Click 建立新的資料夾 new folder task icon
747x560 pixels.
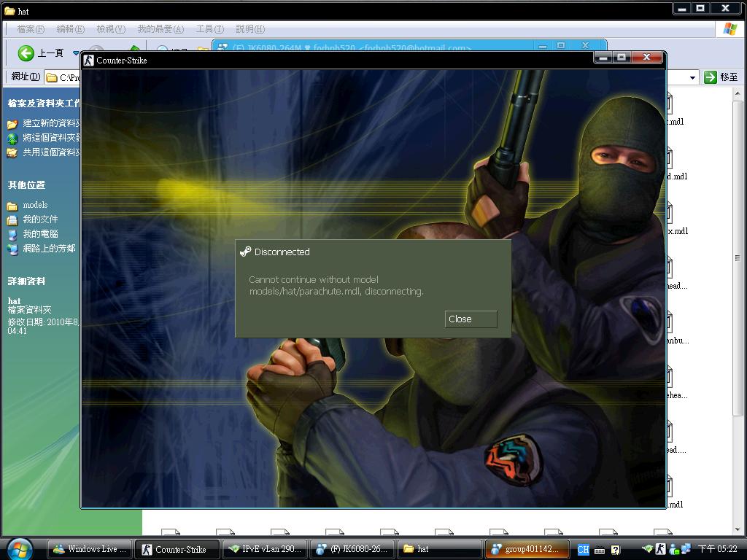tap(12, 124)
